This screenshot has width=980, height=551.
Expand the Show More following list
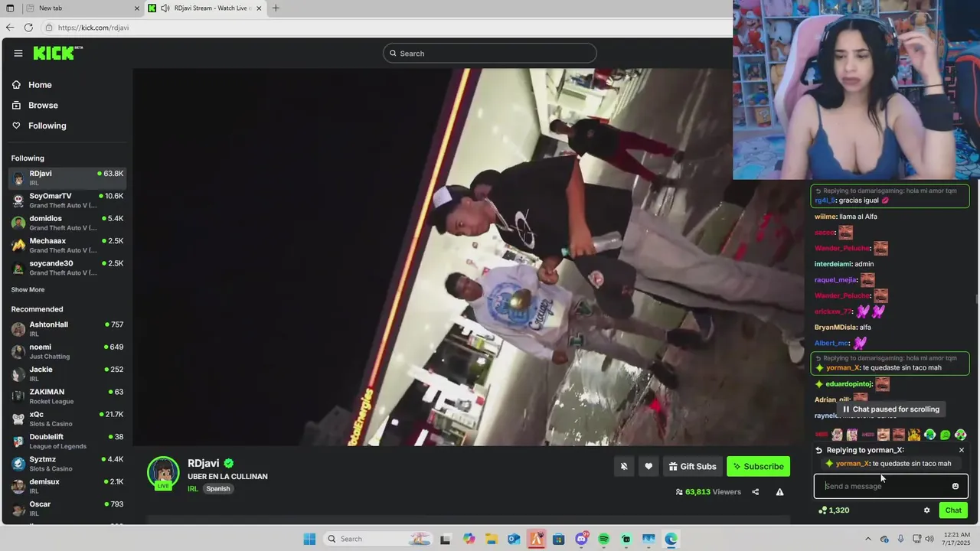click(x=28, y=290)
